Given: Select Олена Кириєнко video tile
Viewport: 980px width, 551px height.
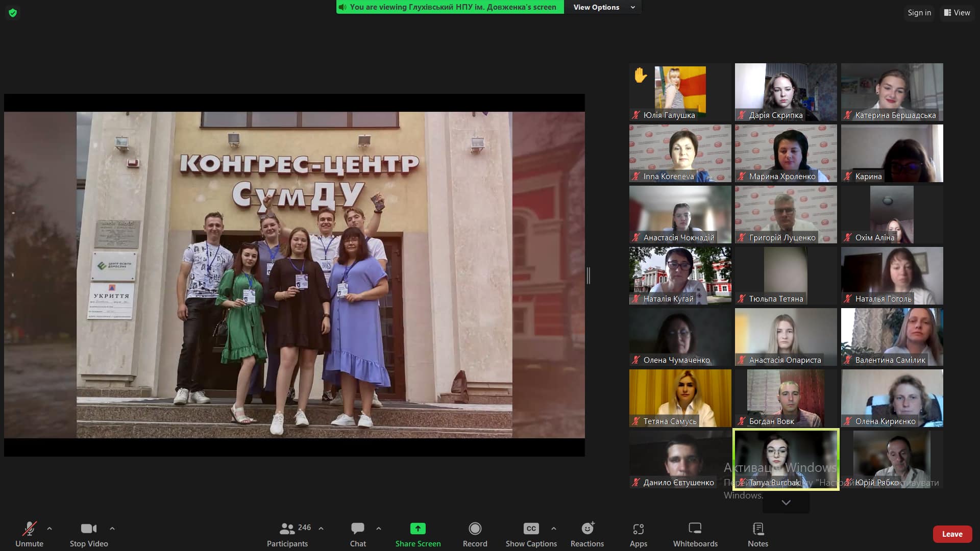Looking at the screenshot, I should (892, 398).
